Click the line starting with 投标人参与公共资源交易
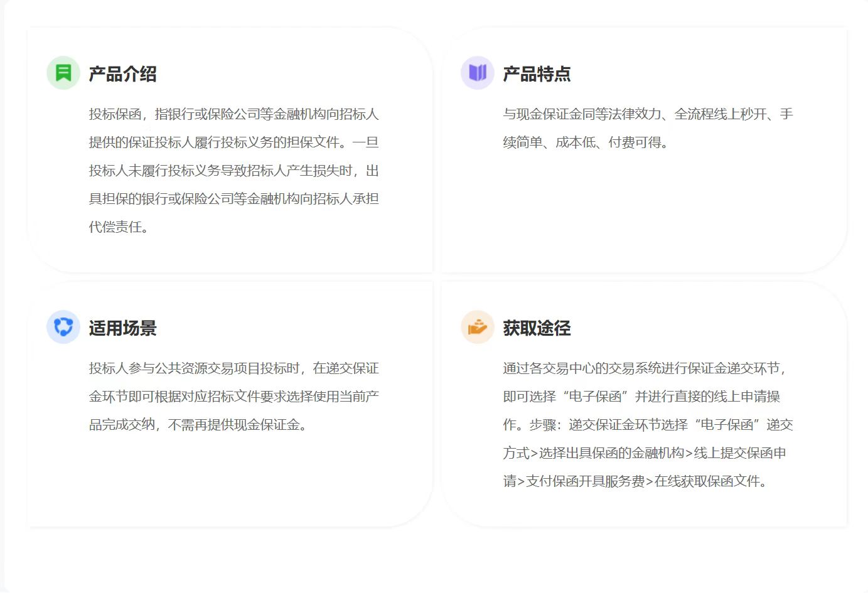This screenshot has width=868, height=593. pos(233,368)
